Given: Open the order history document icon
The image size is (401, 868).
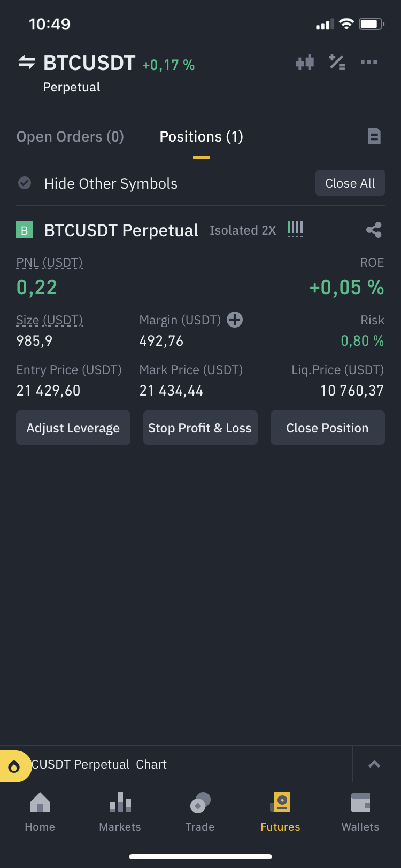Looking at the screenshot, I should [374, 136].
